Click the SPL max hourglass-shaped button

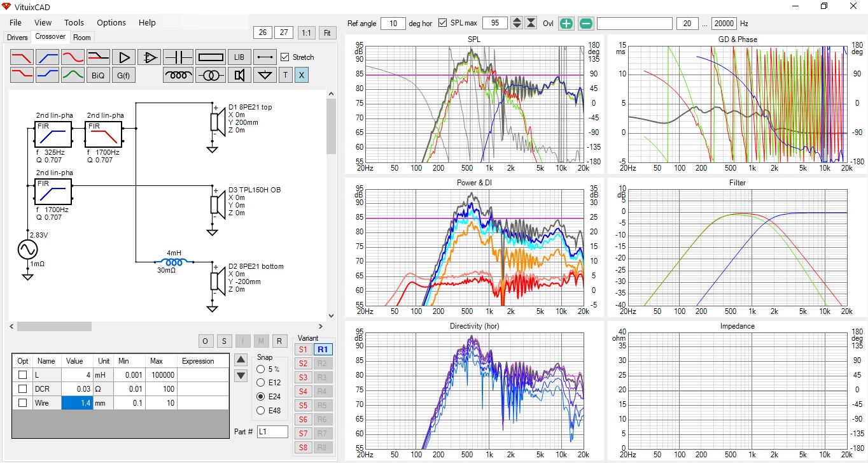coord(531,24)
